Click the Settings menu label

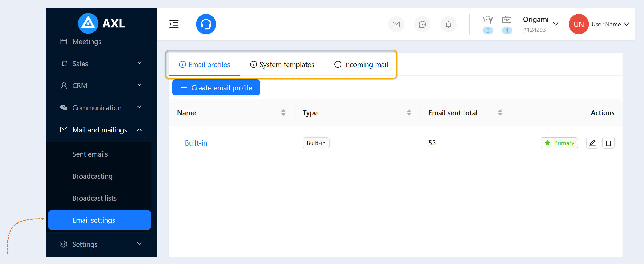[85, 244]
